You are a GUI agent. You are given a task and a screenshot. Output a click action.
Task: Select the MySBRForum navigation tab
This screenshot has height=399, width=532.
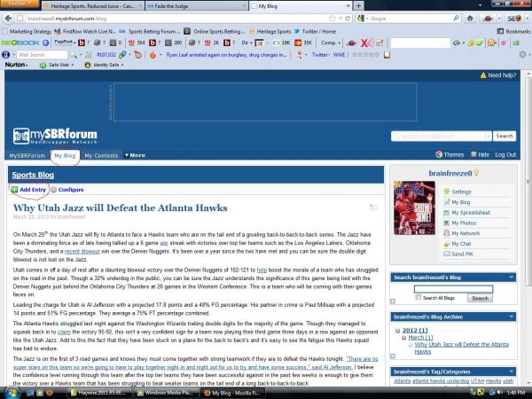pos(27,155)
